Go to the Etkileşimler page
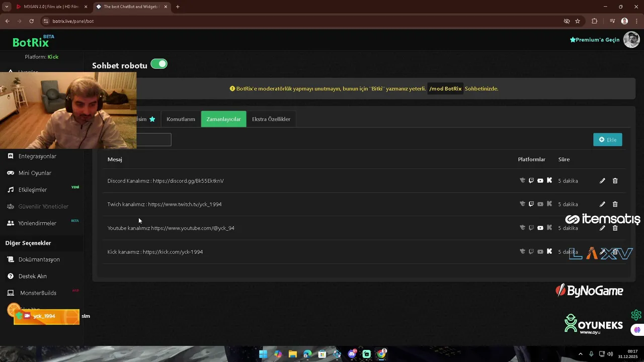Screen dimensions: 644x362 coord(33,190)
